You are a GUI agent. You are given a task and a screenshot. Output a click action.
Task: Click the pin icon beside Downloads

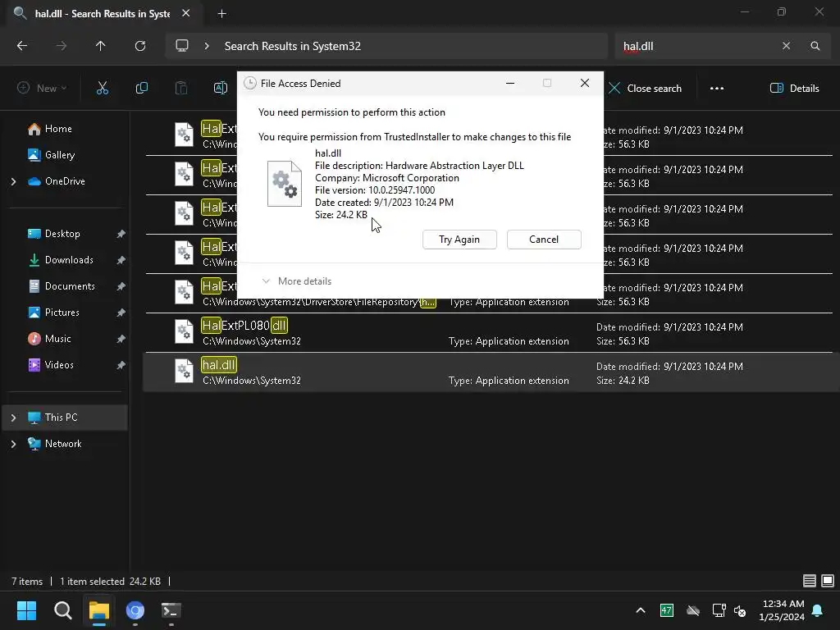[121, 260]
